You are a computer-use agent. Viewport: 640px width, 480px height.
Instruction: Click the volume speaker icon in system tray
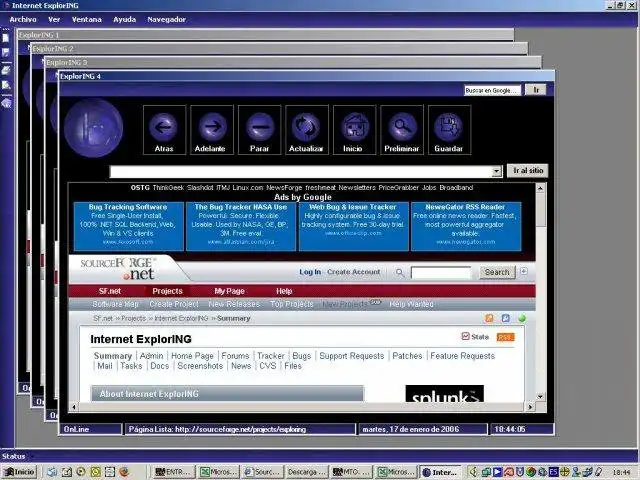[473, 472]
